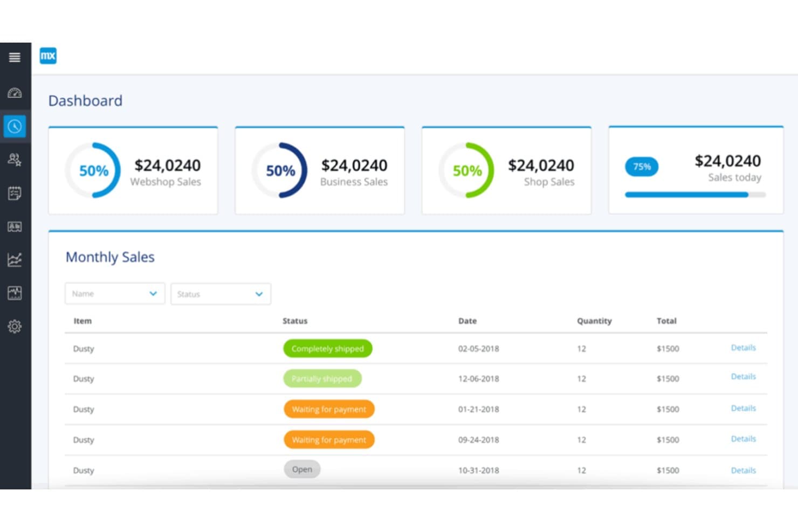798x532 pixels.
Task: Click the Details link for 02-05-2018 row
Action: pos(743,348)
